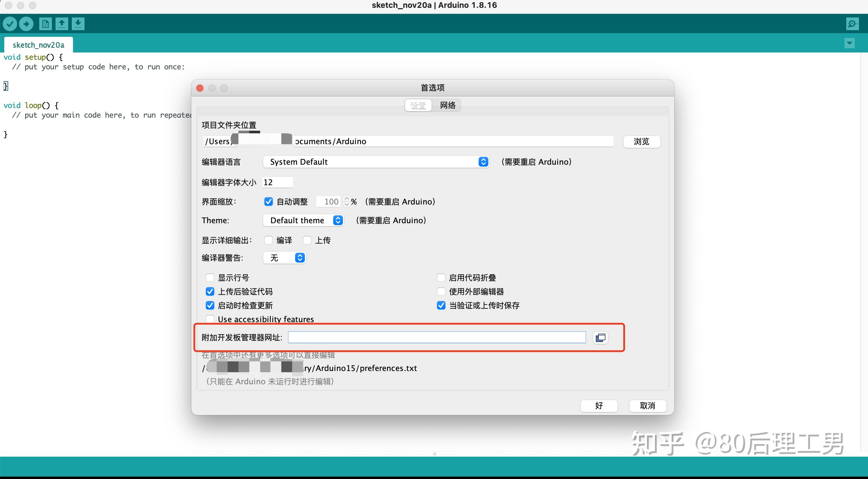Click inside the 附加开发板管理器网址 input field
This screenshot has height=479, width=868.
(436, 337)
